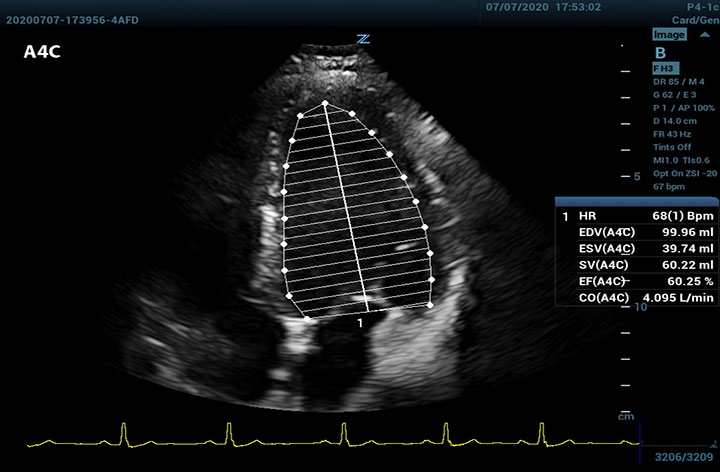Click the EF(A4C) measurement row
Screen dimensions: 720x472
click(636, 282)
